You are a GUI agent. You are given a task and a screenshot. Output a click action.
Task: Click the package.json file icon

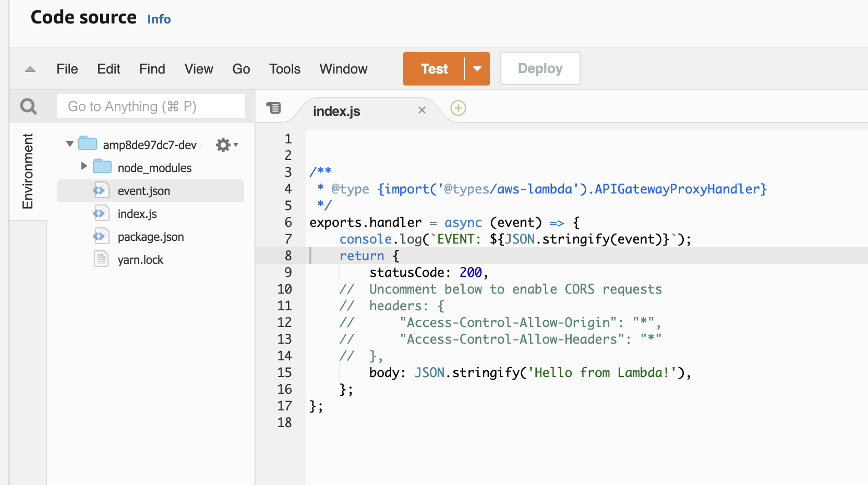(101, 236)
